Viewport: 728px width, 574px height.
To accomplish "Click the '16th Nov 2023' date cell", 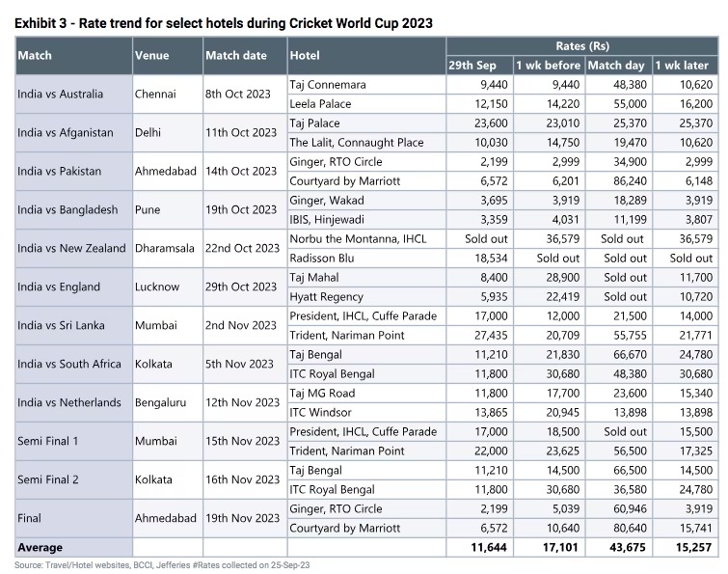I will click(245, 479).
